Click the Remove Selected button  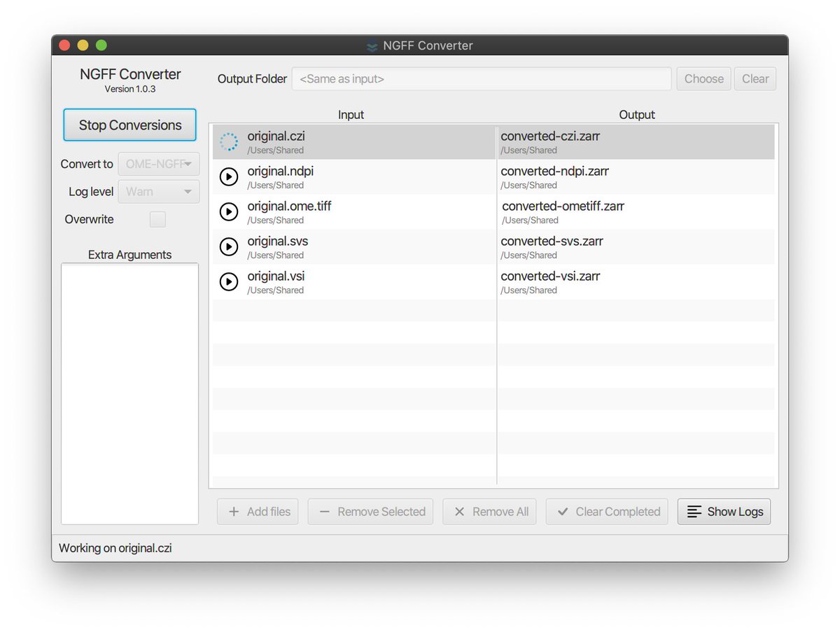[x=371, y=512]
